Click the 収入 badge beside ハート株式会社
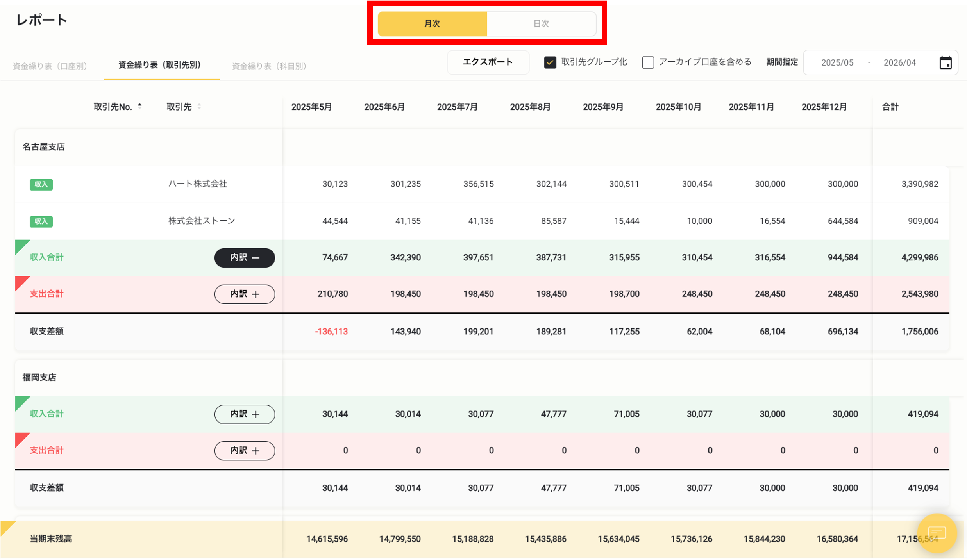The height and width of the screenshot is (560, 967). point(41,184)
